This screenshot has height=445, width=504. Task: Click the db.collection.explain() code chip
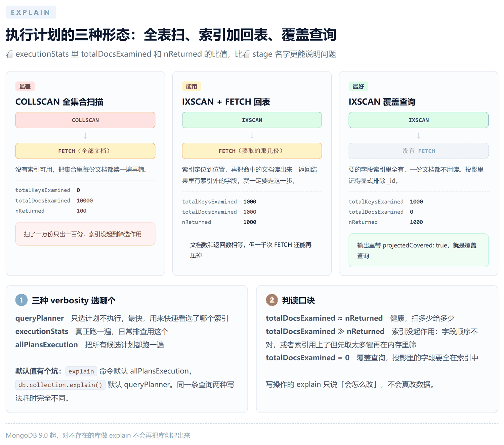point(60,385)
